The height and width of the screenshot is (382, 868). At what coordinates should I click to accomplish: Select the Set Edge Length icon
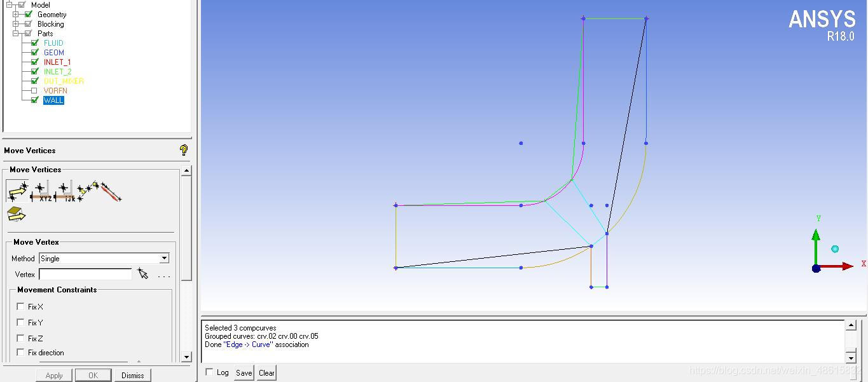[110, 191]
